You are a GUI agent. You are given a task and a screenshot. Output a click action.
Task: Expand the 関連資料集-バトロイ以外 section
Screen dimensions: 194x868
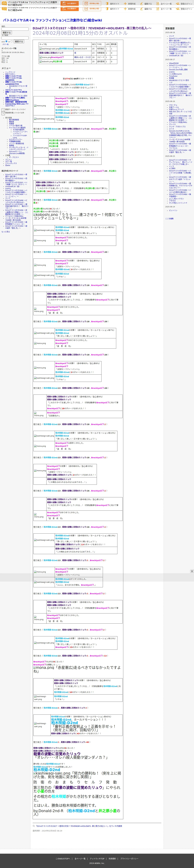click(x=3, y=113)
